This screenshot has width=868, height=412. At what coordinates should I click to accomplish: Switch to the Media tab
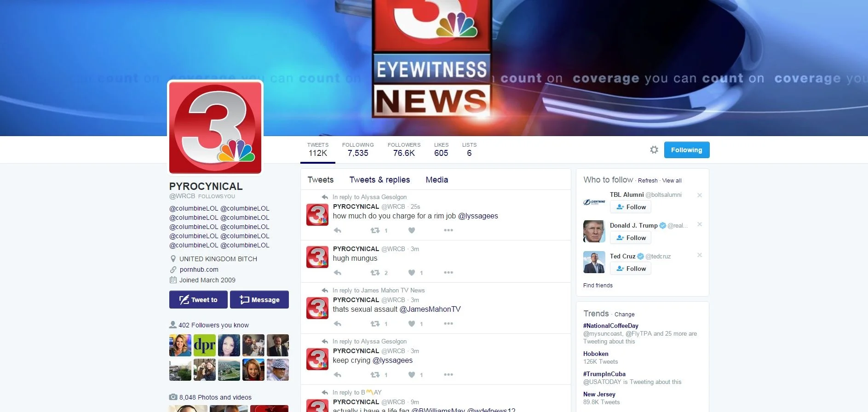(437, 180)
